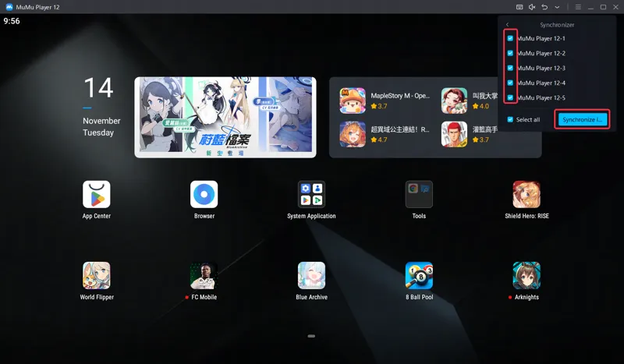The height and width of the screenshot is (364, 624).
Task: Click the 4.7 rating under 超異域公主連結
Action: point(379,140)
